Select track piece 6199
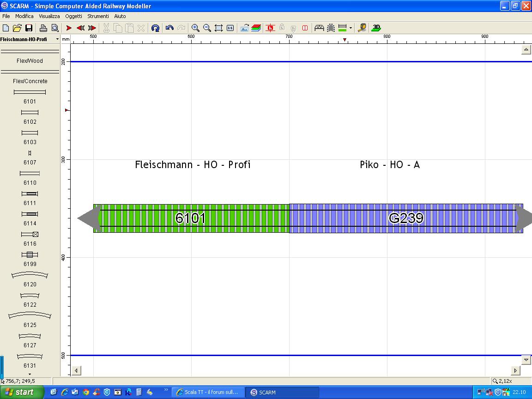This screenshot has width=532, height=399. tap(30, 260)
